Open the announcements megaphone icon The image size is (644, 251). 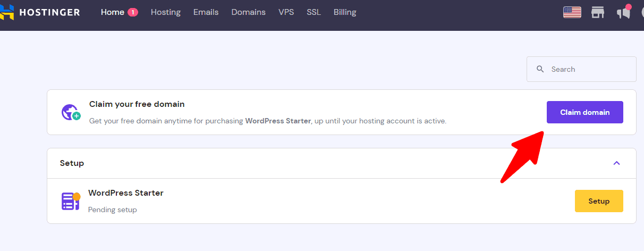(624, 12)
